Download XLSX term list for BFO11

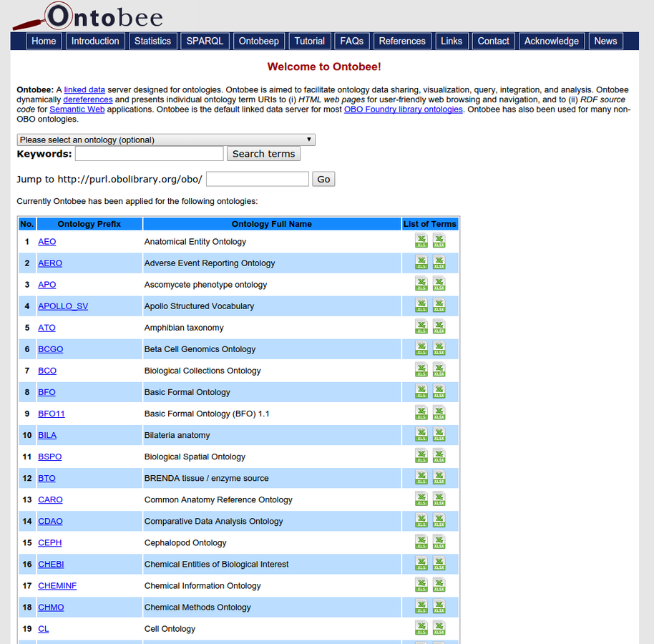[x=439, y=412]
